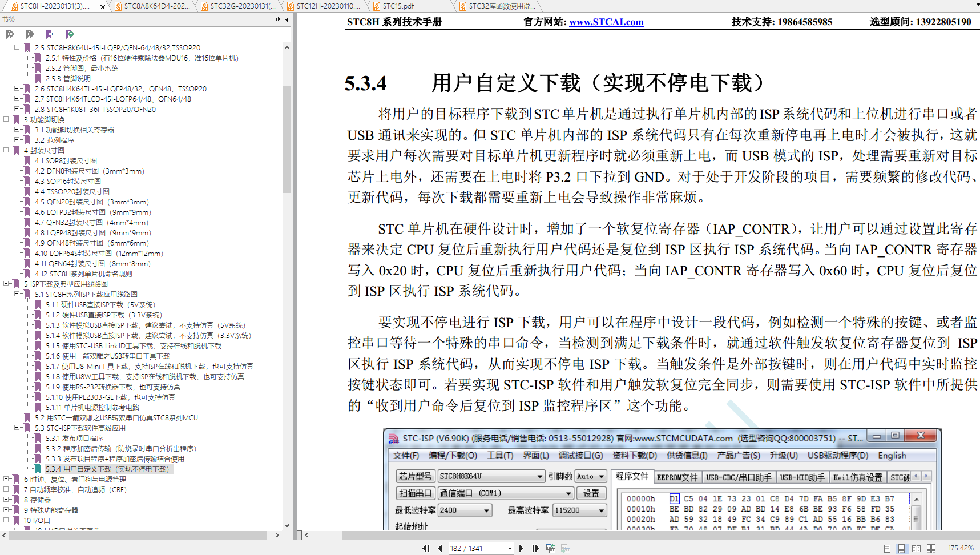Click the delete bookmark icon in bookmarks toolbar

pos(10,34)
